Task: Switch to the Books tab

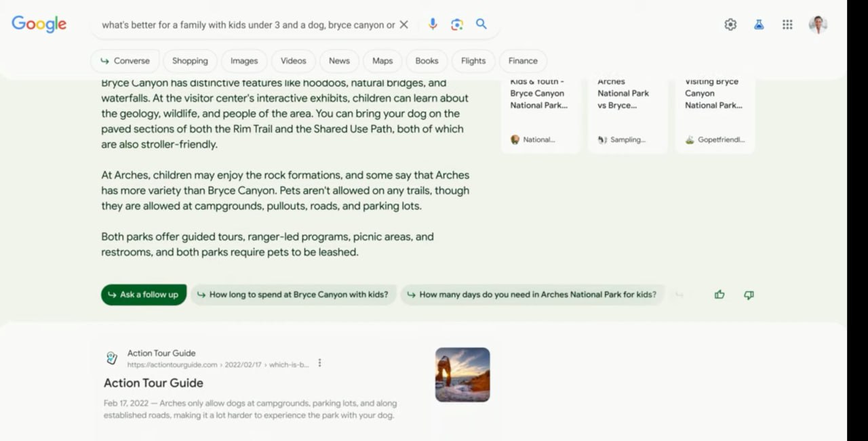Action: click(x=427, y=60)
